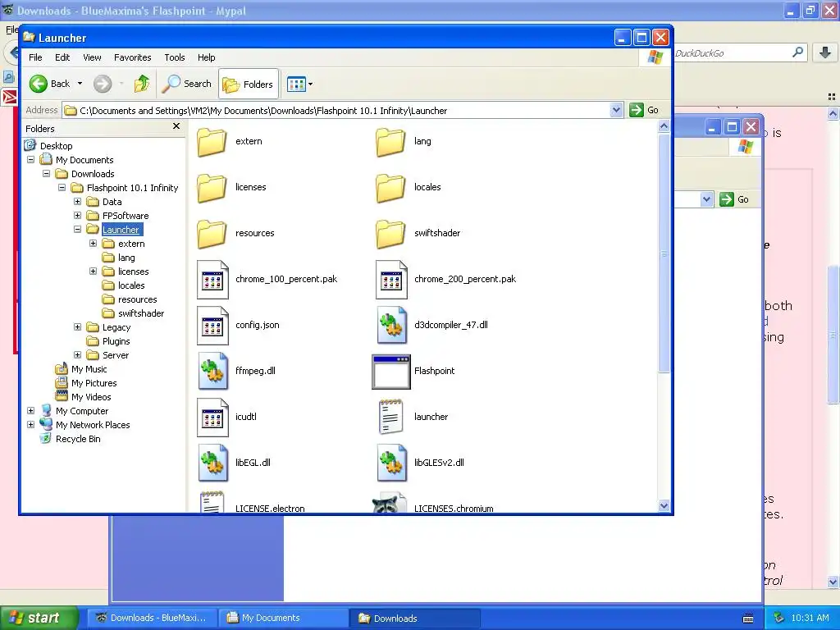Click the Windows start button

(x=39, y=618)
